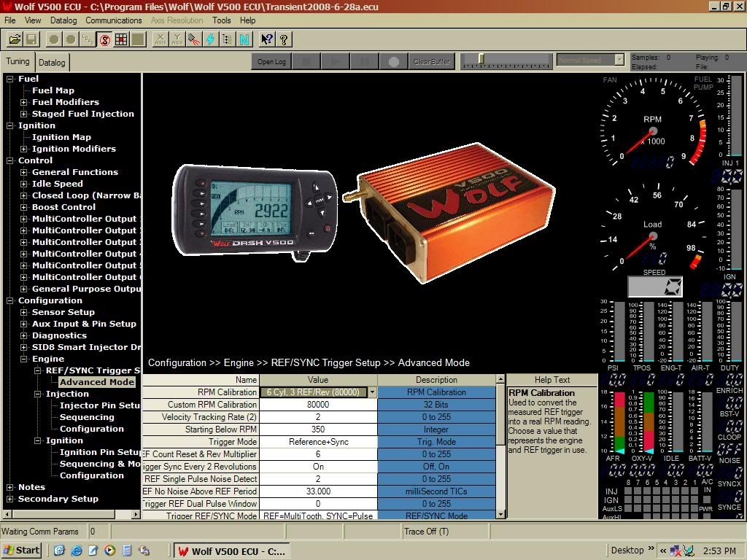Viewport: 747px width, 560px height.
Task: Open the RPM Calibration dropdown arrow
Action: tap(371, 392)
